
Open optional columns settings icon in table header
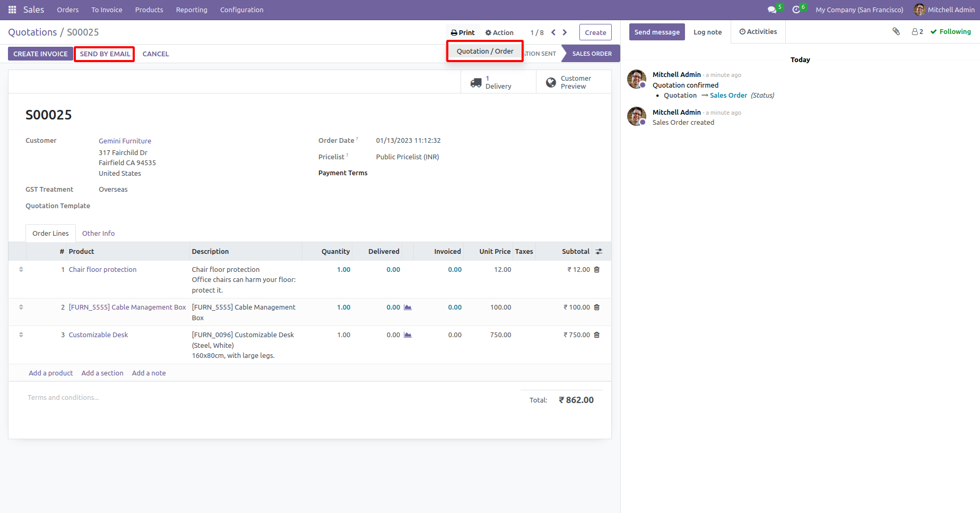pos(599,252)
